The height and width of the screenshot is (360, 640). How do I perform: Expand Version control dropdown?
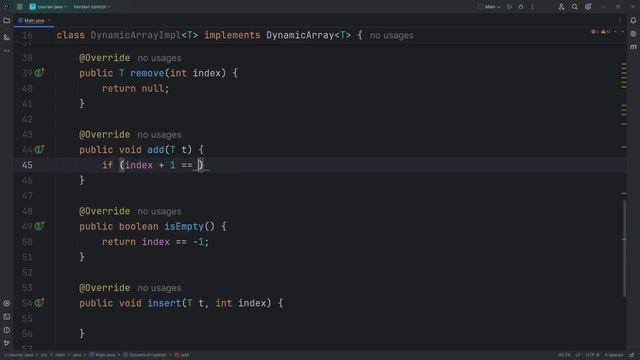[x=92, y=7]
